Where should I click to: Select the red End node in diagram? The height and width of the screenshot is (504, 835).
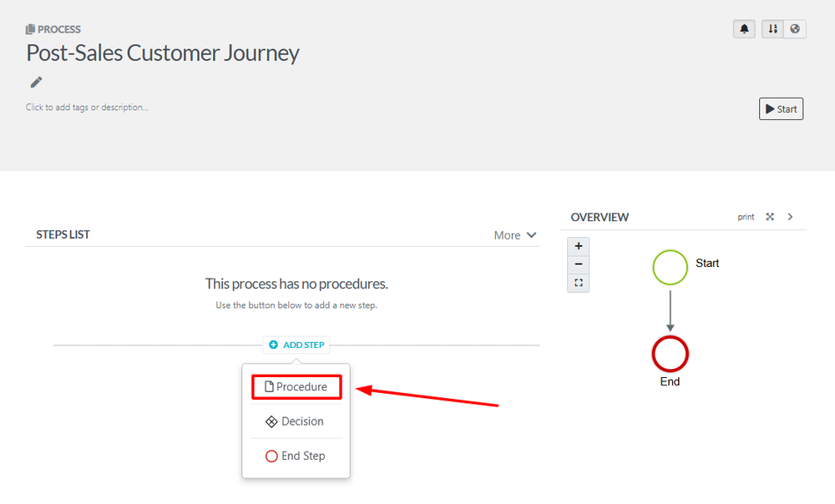point(670,355)
